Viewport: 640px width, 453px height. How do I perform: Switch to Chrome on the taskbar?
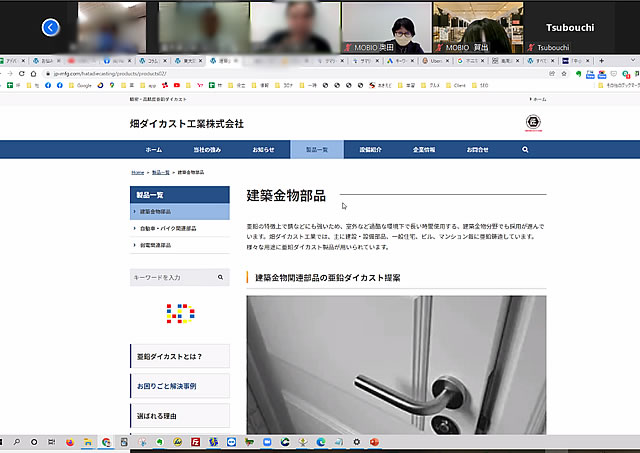[x=106, y=442]
